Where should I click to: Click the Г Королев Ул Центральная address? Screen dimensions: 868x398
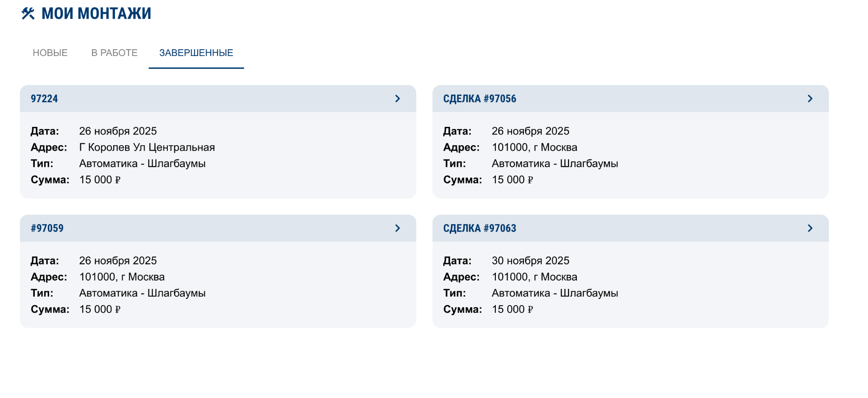pyautogui.click(x=147, y=147)
